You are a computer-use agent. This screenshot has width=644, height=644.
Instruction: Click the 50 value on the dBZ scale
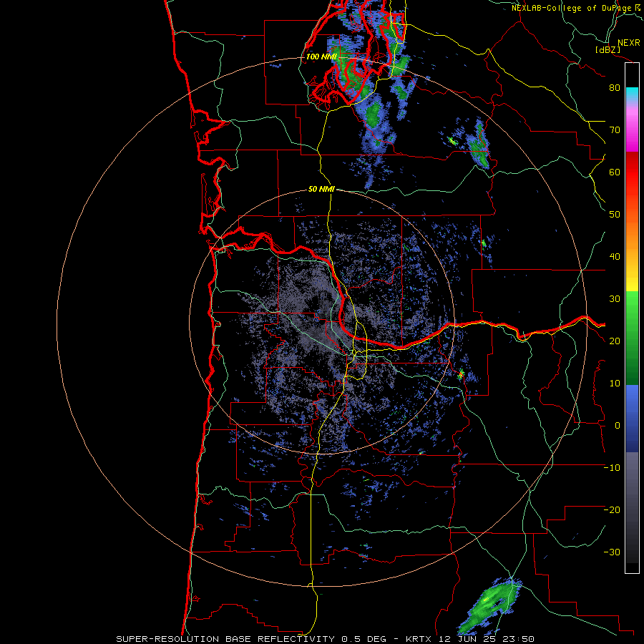coord(615,215)
